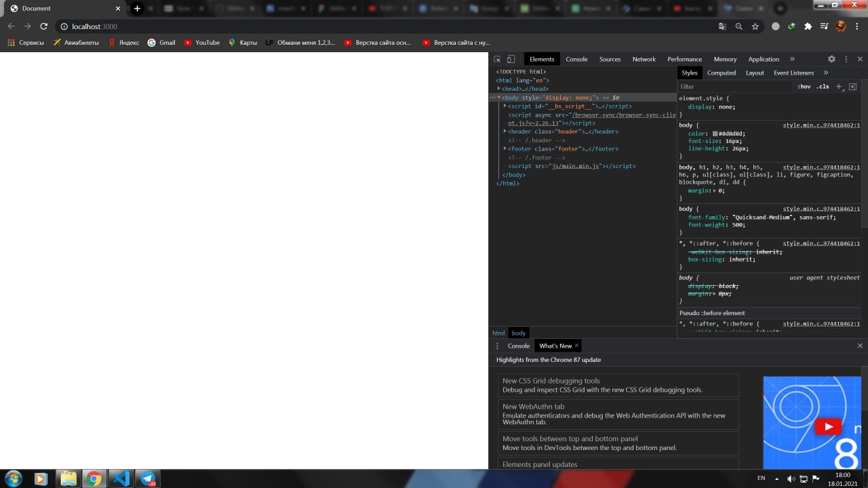This screenshot has width=868, height=488.
Task: Open the YouTube bookmark
Action: point(202,42)
